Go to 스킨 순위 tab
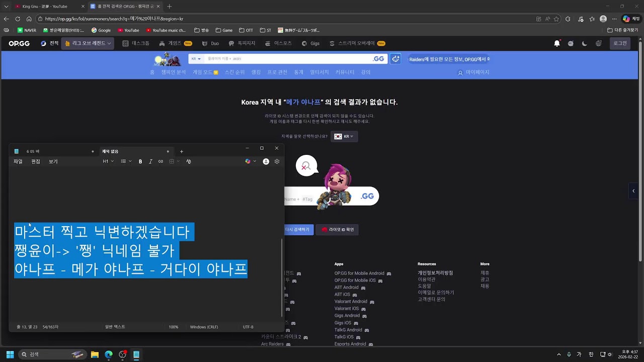 (234, 72)
